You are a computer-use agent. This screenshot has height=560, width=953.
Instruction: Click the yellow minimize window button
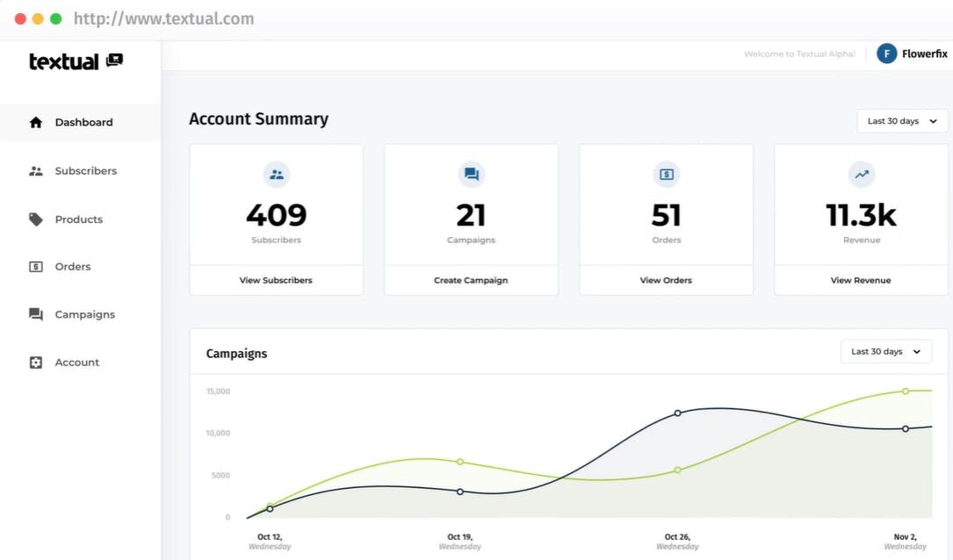(x=38, y=18)
